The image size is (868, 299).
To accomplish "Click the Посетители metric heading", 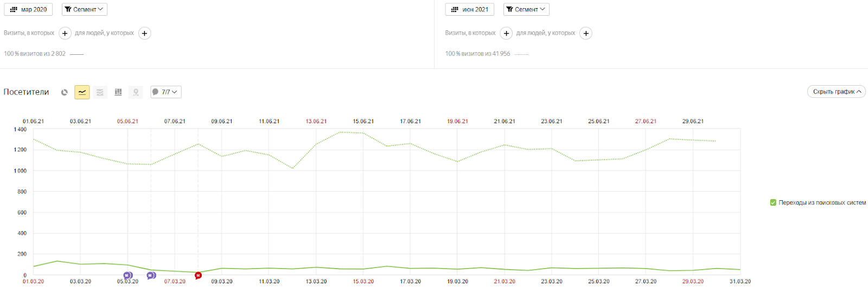I will [x=26, y=92].
